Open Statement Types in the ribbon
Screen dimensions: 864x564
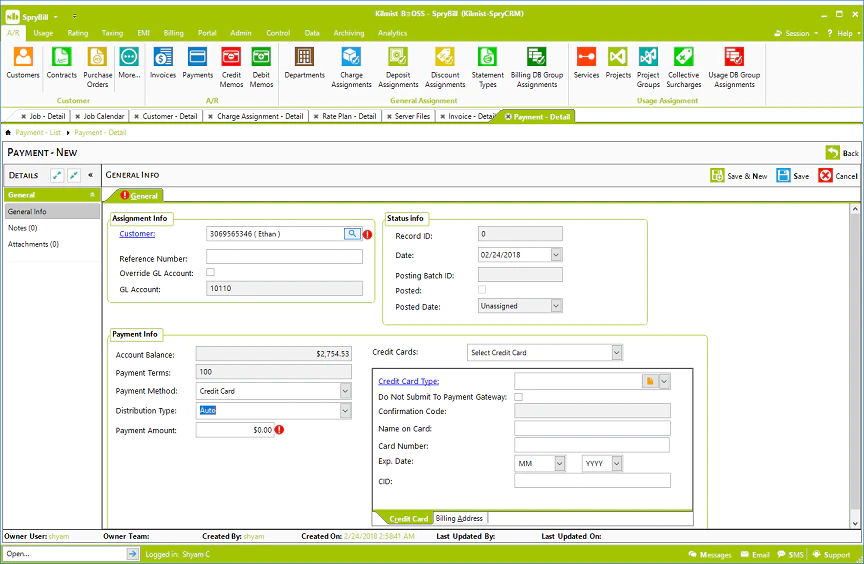(487, 67)
